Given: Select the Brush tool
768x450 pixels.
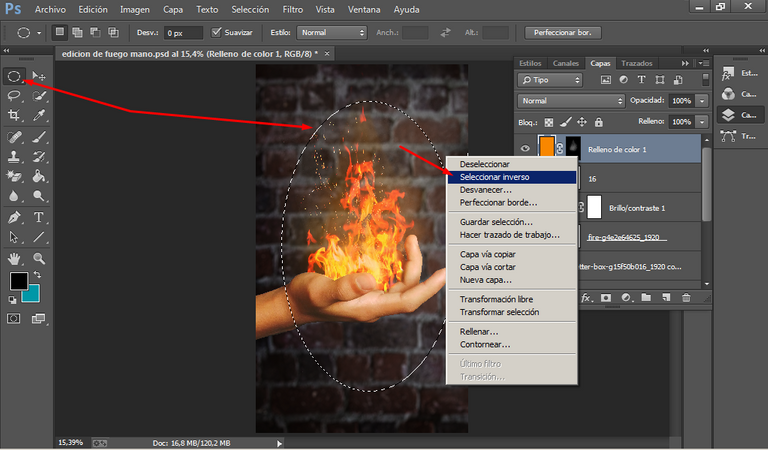Looking at the screenshot, I should pos(39,137).
